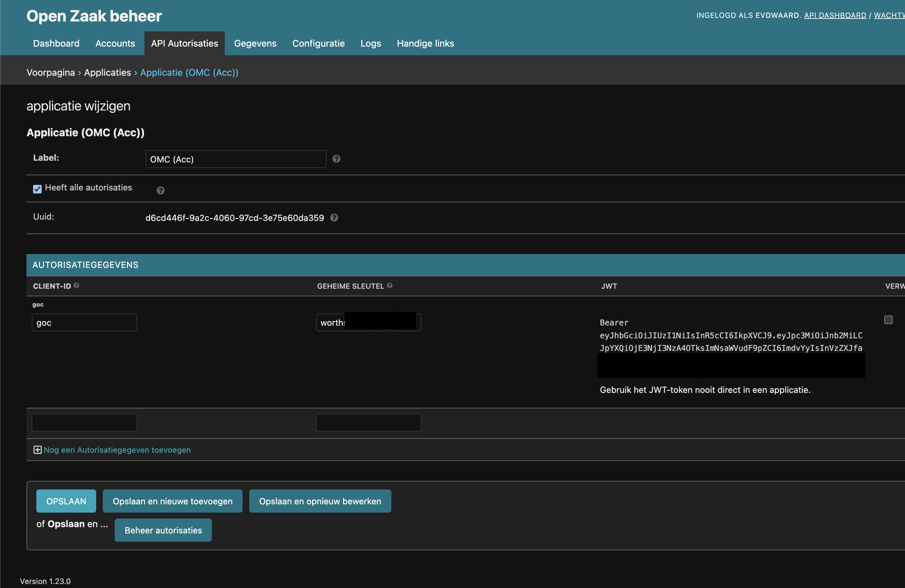Click help icon next to GEHEIME SLEUTEL header
905x588 pixels.
pos(389,286)
